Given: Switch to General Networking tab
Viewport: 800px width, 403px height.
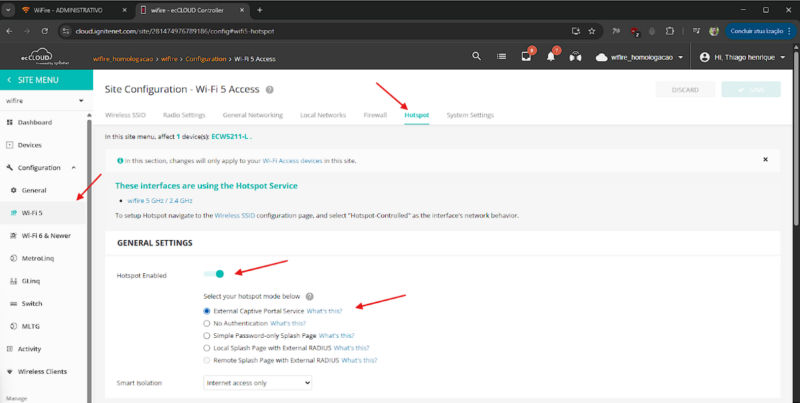Looking at the screenshot, I should (x=253, y=115).
